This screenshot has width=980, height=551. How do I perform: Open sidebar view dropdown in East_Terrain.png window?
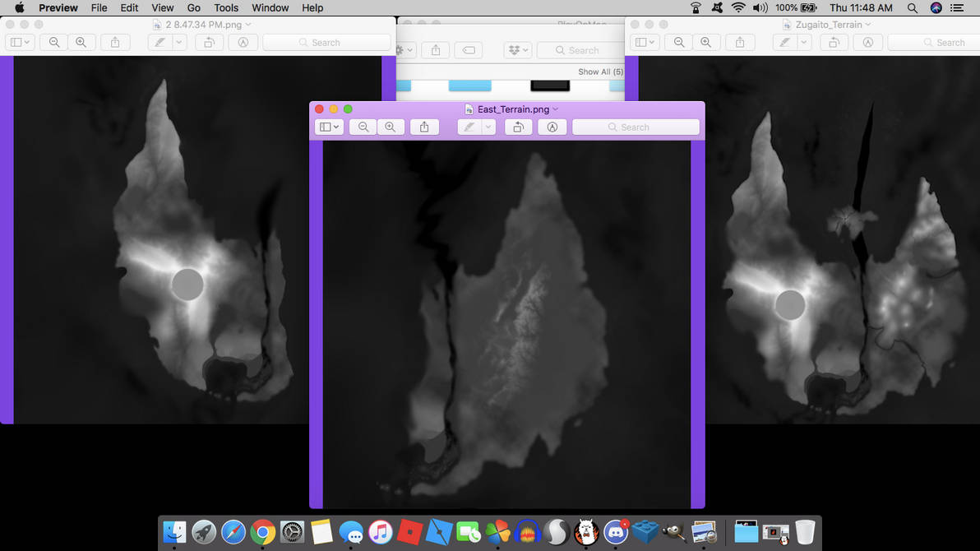[330, 127]
